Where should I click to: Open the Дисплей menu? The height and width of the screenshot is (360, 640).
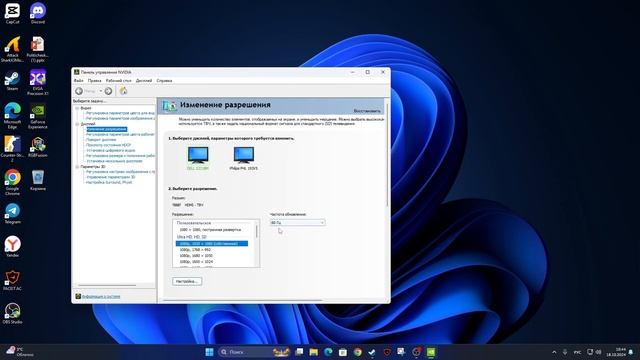pos(144,81)
